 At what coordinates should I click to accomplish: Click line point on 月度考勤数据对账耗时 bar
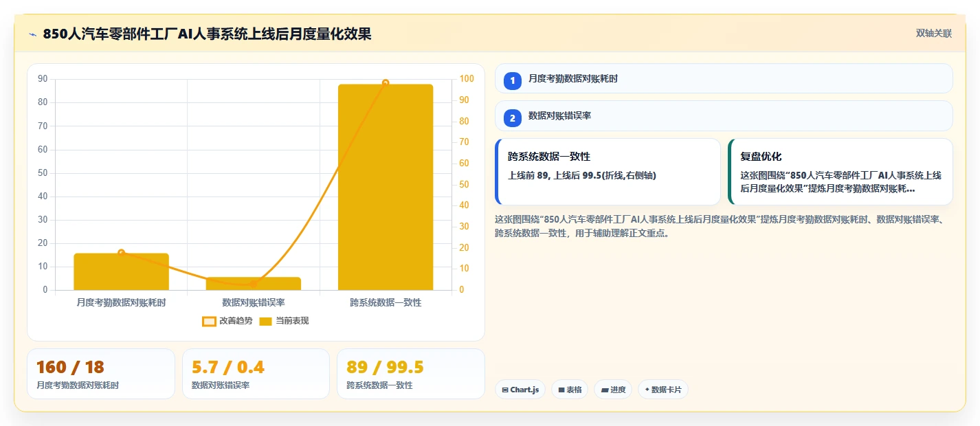[121, 253]
